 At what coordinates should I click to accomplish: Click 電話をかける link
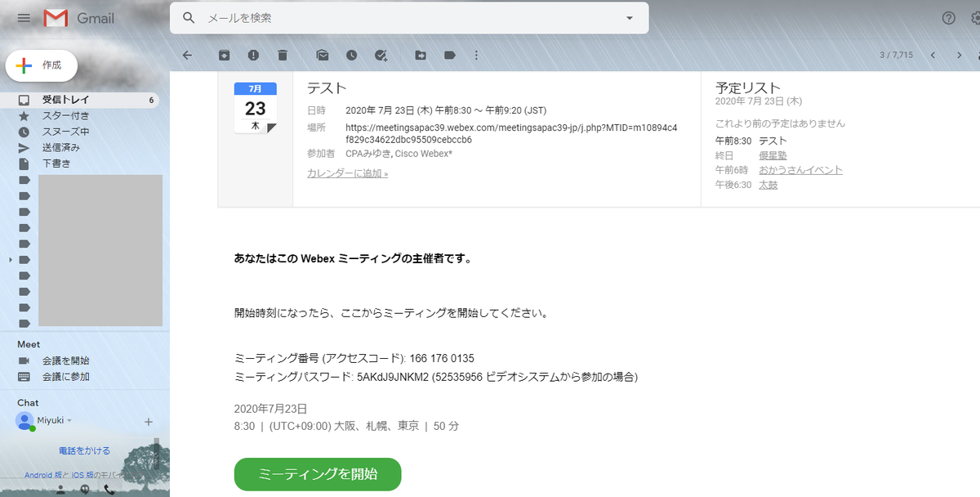point(84,450)
